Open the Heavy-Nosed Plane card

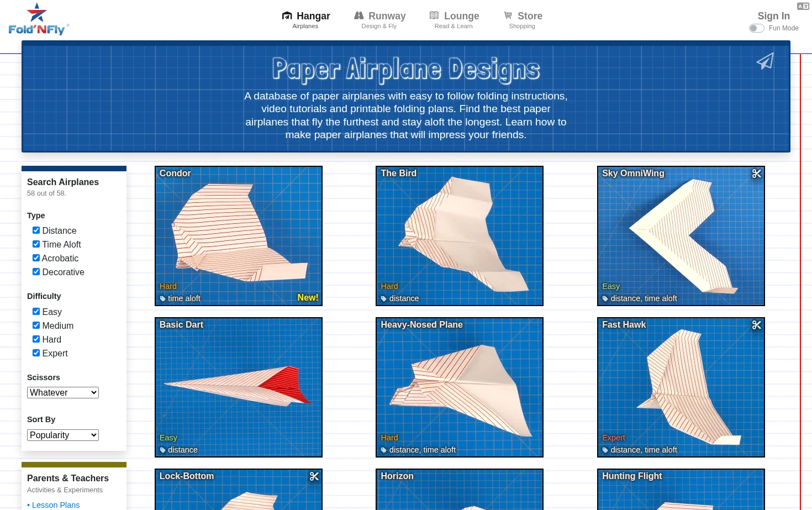click(460, 387)
